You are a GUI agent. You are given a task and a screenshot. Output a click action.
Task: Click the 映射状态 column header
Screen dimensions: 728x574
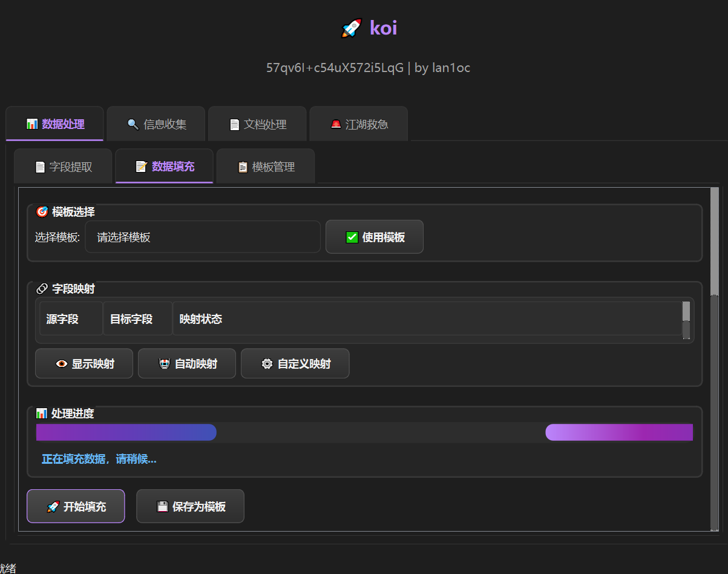click(427, 318)
